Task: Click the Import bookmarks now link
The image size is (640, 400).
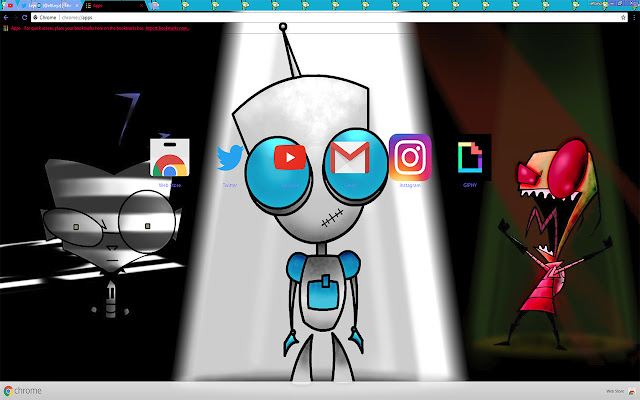Action: (x=167, y=28)
